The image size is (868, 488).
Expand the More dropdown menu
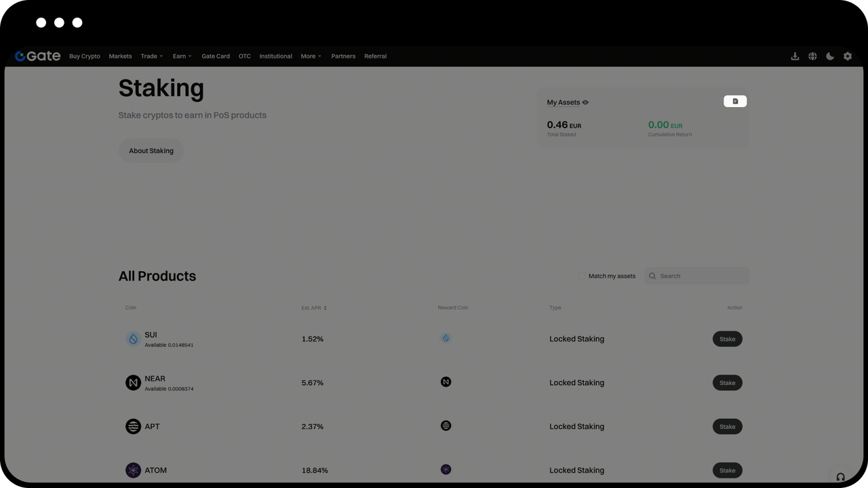[x=311, y=56]
